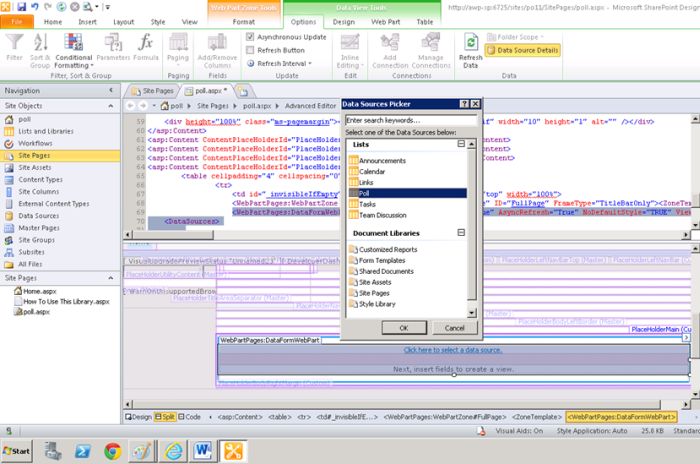Click Internet Explorer on the taskbar
Viewport: 700px width, 464px height.
[x=173, y=451]
